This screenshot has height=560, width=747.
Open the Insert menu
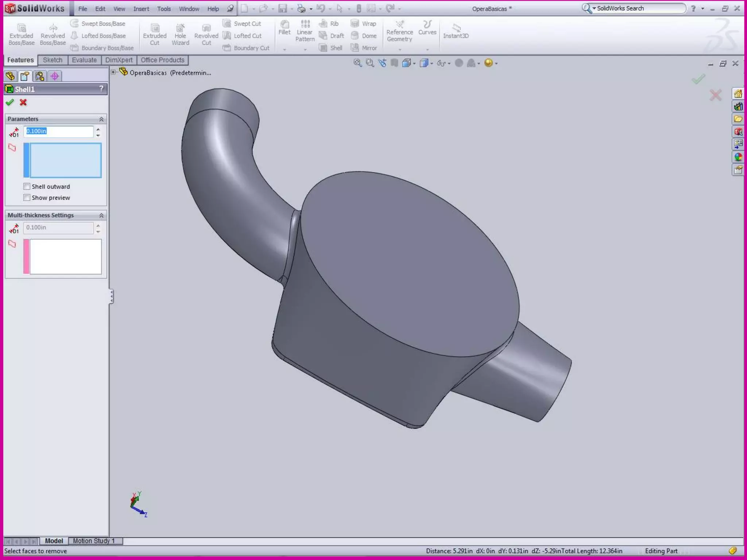click(x=141, y=9)
